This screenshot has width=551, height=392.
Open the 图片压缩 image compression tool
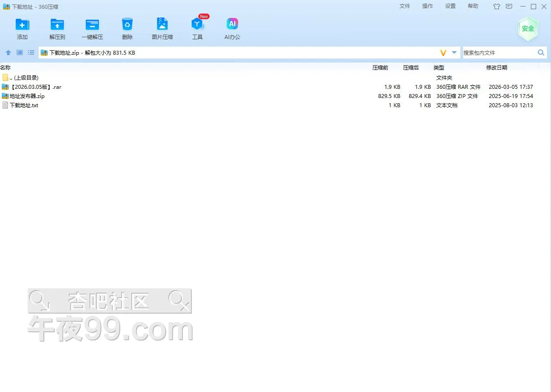tap(162, 25)
